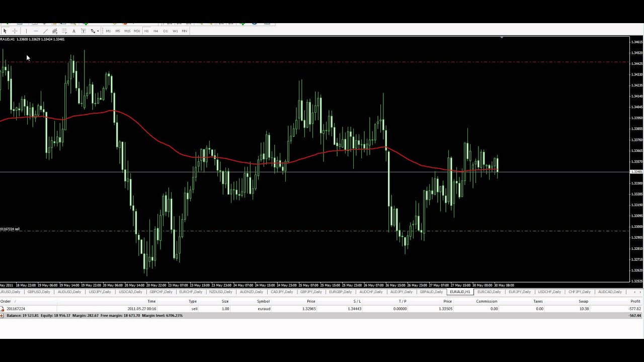Select the EURJPY,Daily chart tab
The width and height of the screenshot is (644, 362).
[519, 292]
